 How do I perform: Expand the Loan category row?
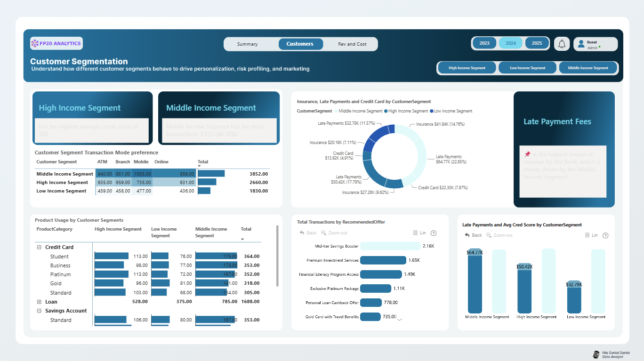point(39,302)
